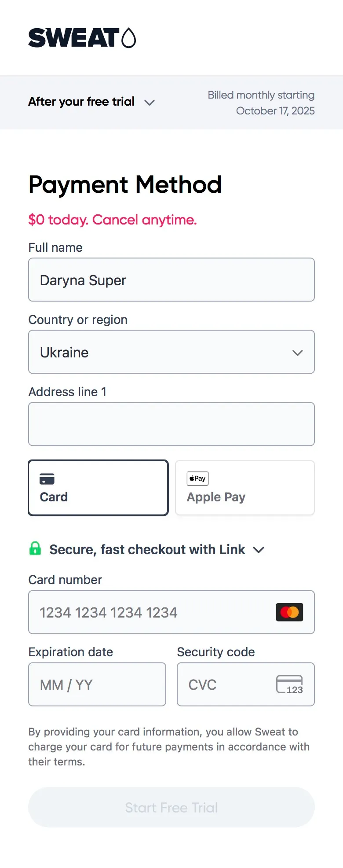Click the SWEAT wordmark logo
Image resolution: width=343 pixels, height=868 pixels.
(73, 38)
